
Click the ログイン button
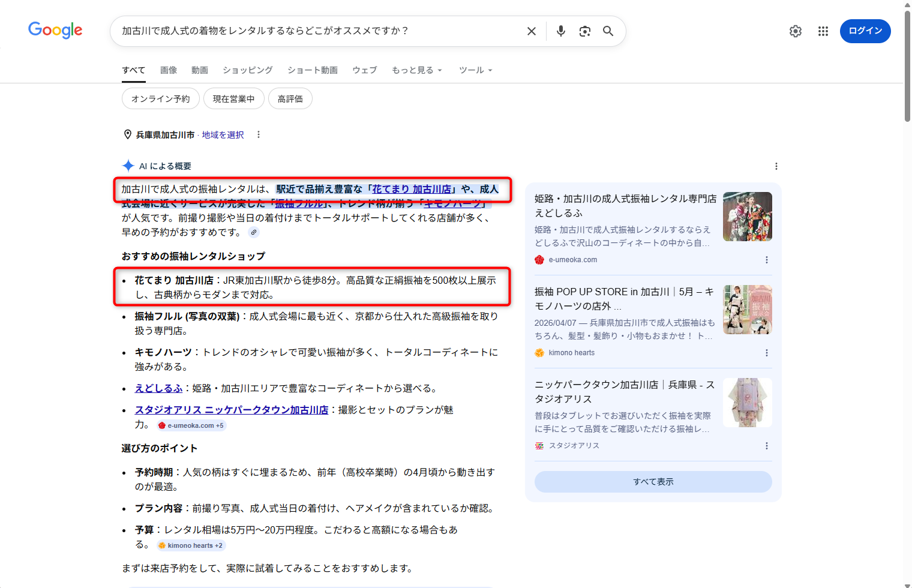[865, 31]
